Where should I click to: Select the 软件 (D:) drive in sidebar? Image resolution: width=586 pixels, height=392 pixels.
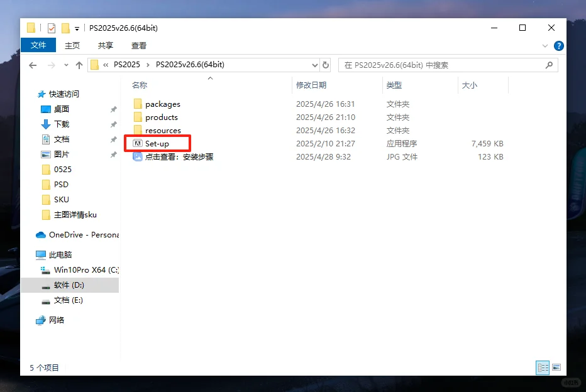click(67, 285)
